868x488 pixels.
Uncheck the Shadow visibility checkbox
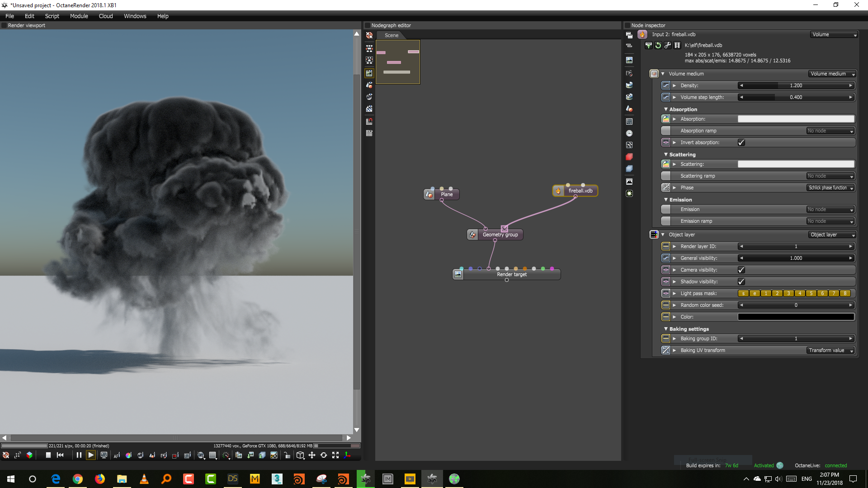pos(741,282)
